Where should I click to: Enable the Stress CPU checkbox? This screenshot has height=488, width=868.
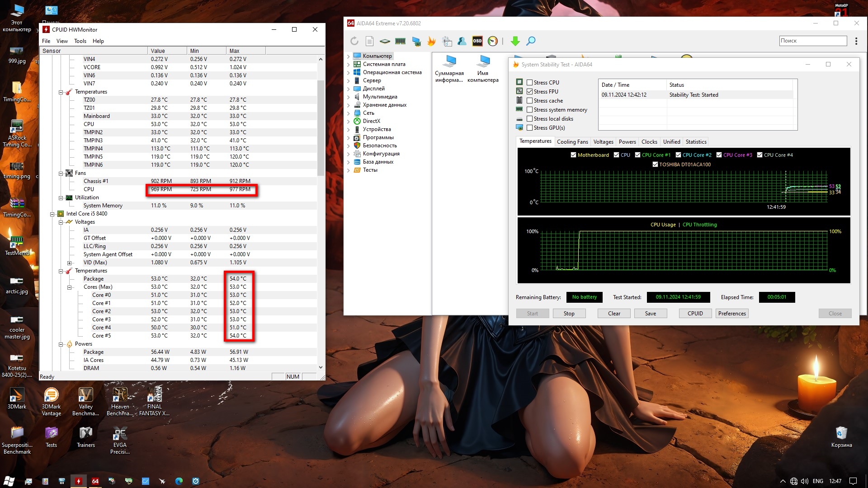(x=529, y=83)
